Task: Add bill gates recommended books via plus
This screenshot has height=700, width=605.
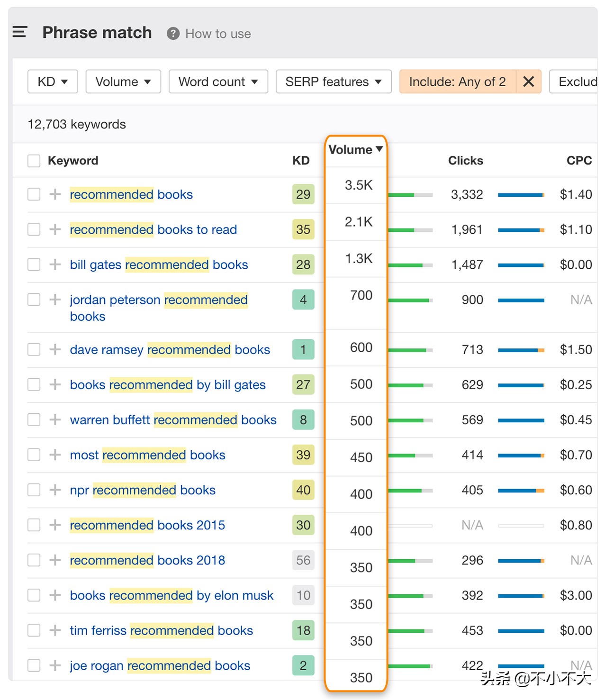Action: point(55,264)
